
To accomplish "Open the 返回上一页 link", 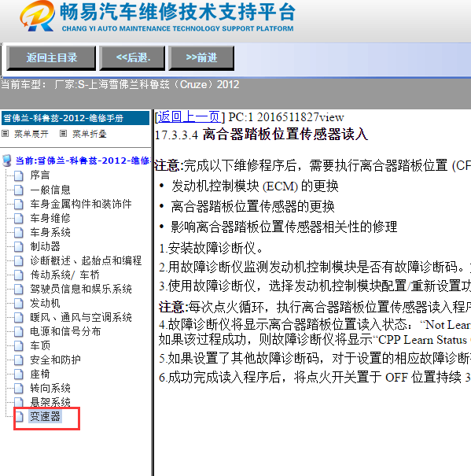I will 189,117.
